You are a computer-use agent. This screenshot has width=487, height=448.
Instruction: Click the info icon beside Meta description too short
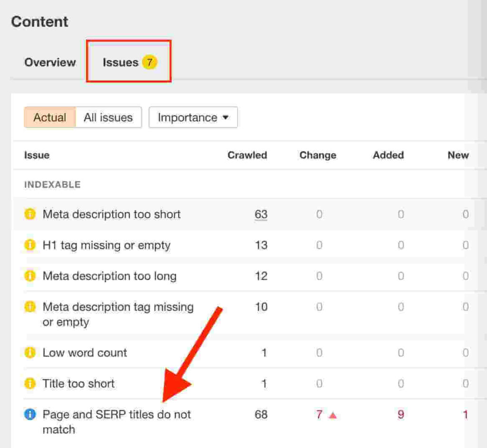click(29, 214)
